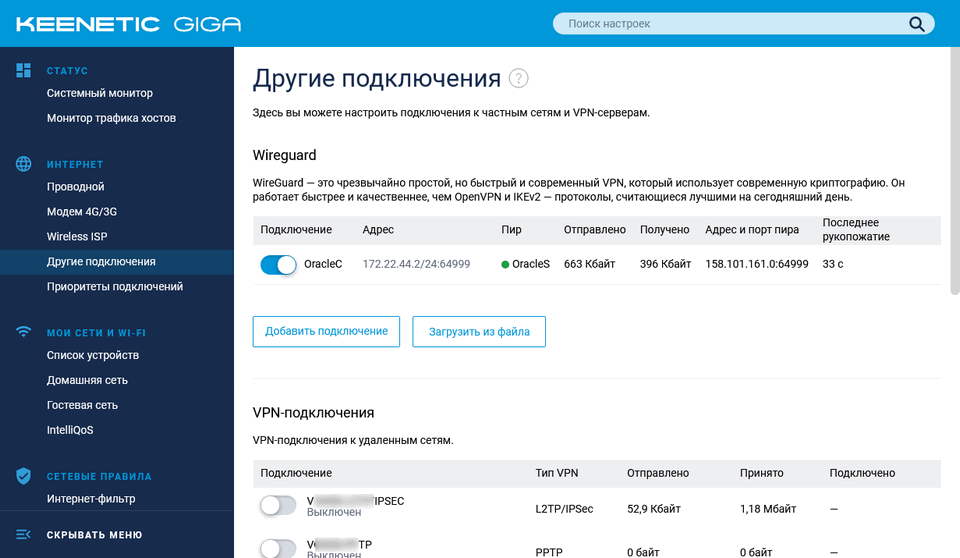960x558 pixels.
Task: Open Модем 4G/3G settings
Action: pos(82,212)
